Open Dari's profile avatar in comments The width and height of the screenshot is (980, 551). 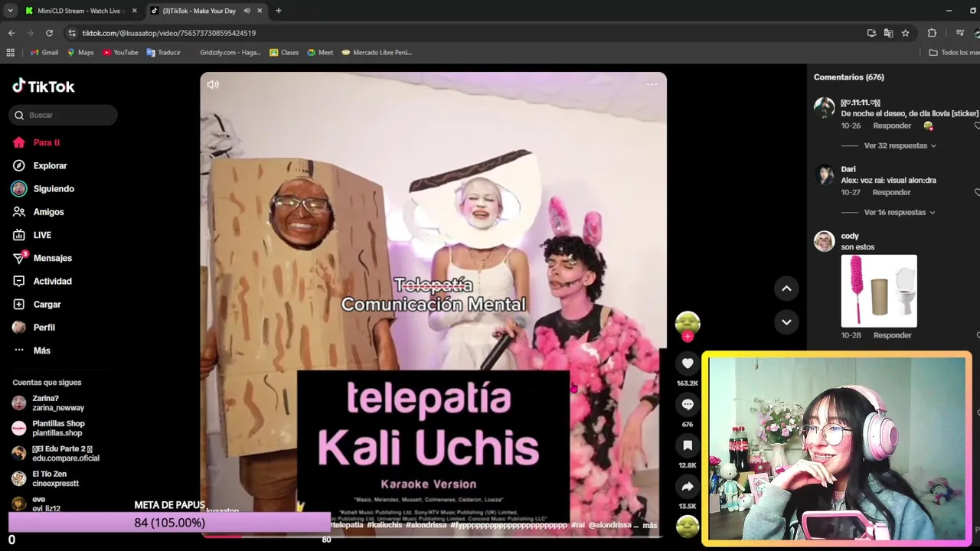[825, 174]
